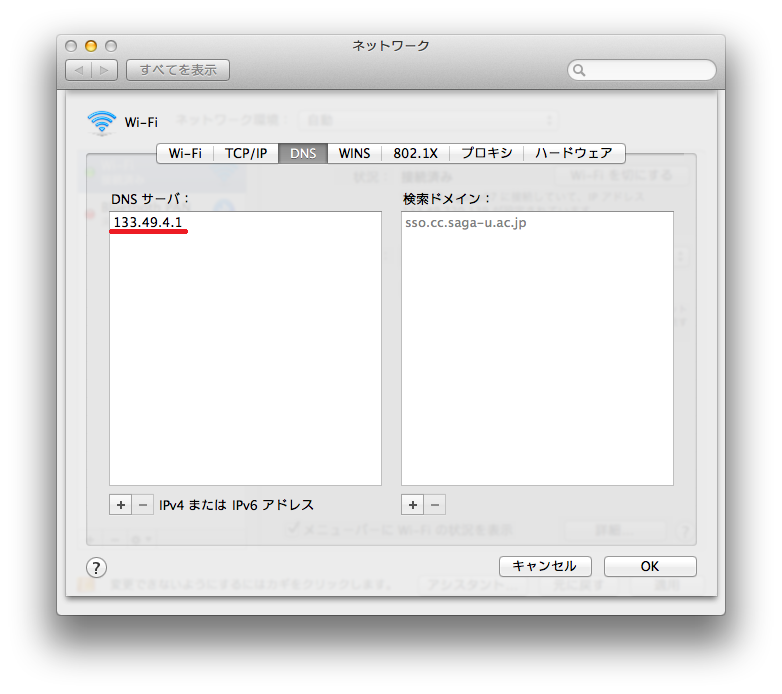Click the Wi-Fi signal icon
The height and width of the screenshot is (694, 782).
102,123
